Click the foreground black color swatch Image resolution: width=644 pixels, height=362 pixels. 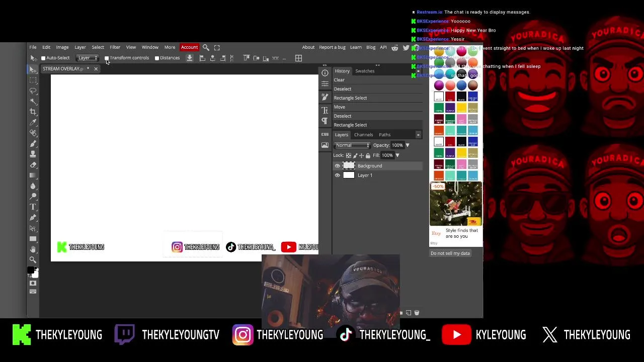tap(31, 271)
